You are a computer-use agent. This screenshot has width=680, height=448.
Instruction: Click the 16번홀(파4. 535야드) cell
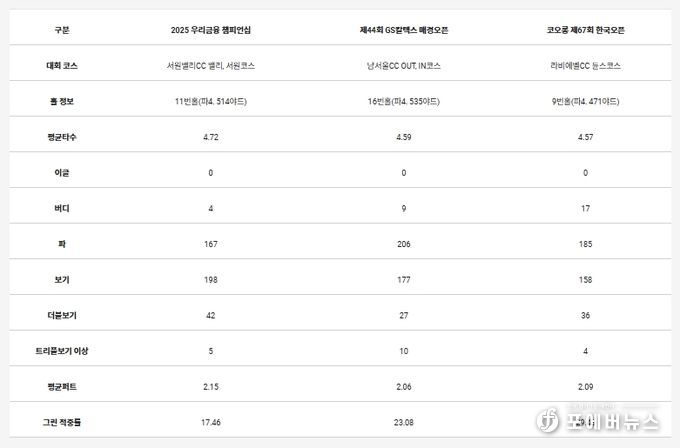(404, 101)
